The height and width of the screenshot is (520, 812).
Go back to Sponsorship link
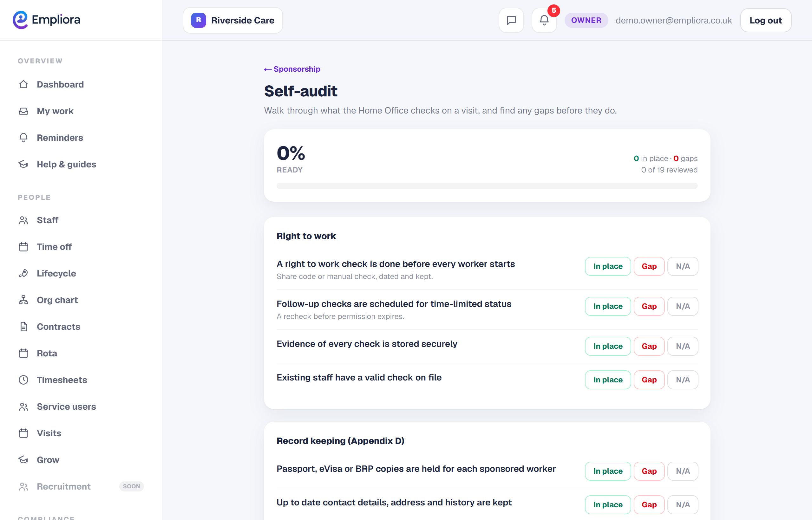tap(292, 69)
